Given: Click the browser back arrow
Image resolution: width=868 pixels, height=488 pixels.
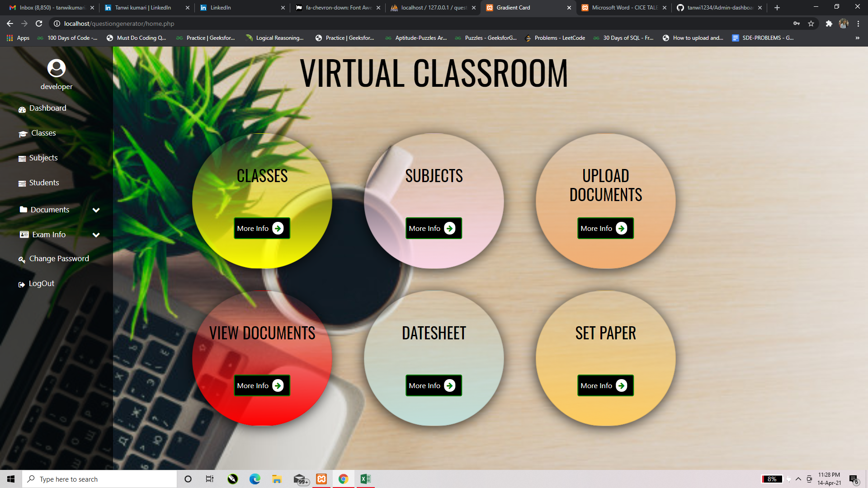Looking at the screenshot, I should (x=10, y=23).
